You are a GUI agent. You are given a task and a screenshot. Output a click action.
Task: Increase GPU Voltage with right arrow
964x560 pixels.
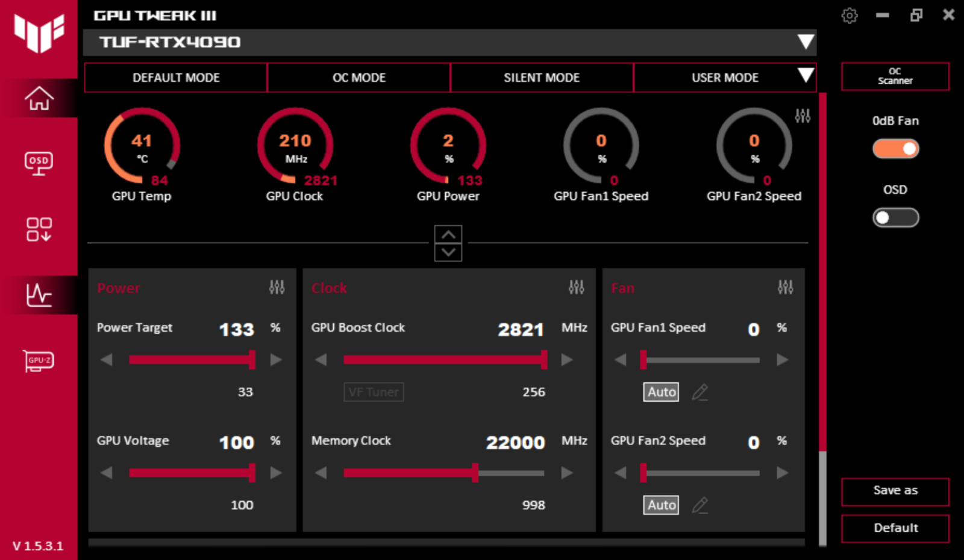[x=276, y=473]
